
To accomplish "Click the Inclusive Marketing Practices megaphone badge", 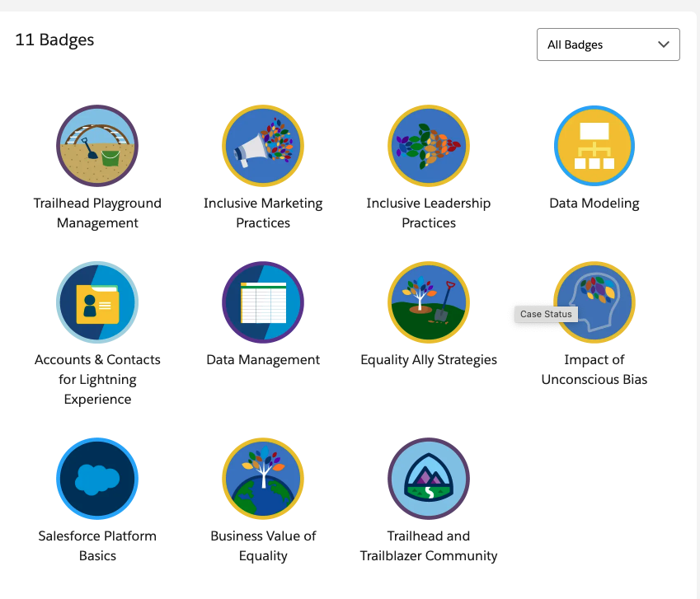I will pyautogui.click(x=263, y=146).
